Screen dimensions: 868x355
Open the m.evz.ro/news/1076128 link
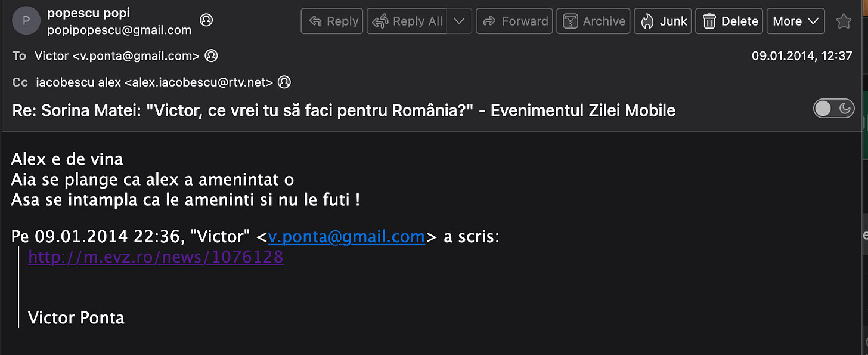click(x=156, y=257)
